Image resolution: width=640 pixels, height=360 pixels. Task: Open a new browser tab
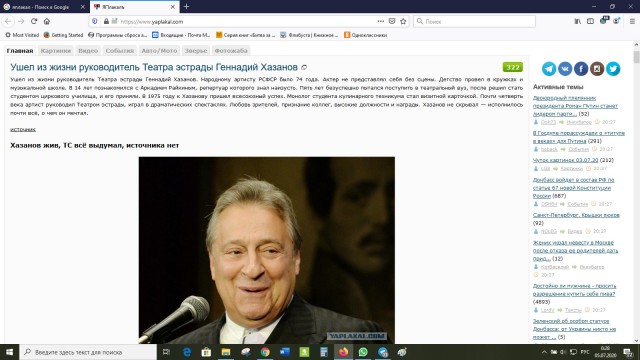186,7
